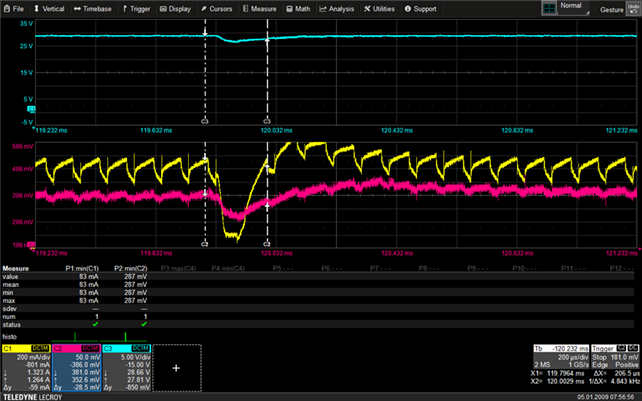Select the empty P3:max(C4) measurement slot
Screen dimensions: 642x401
coord(179,269)
